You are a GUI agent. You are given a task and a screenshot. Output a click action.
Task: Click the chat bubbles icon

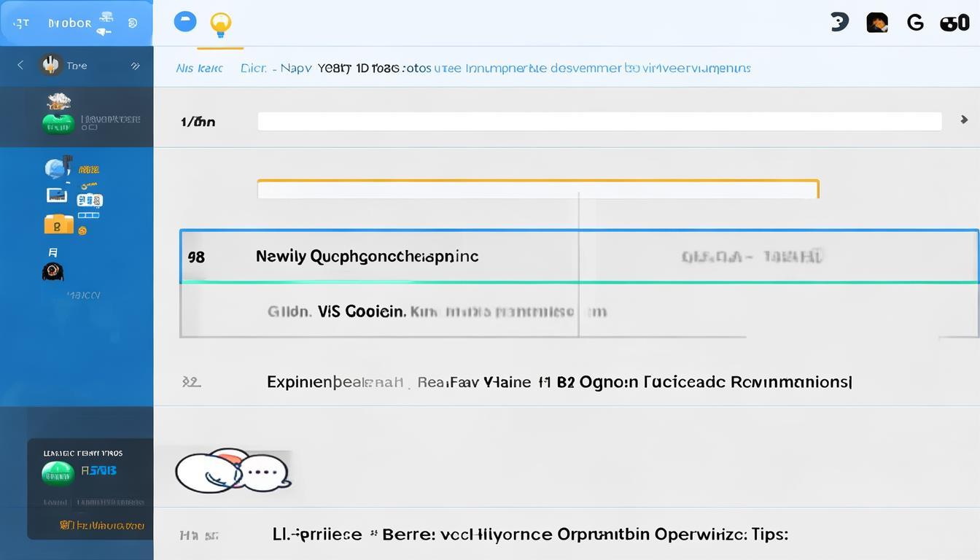(x=233, y=470)
